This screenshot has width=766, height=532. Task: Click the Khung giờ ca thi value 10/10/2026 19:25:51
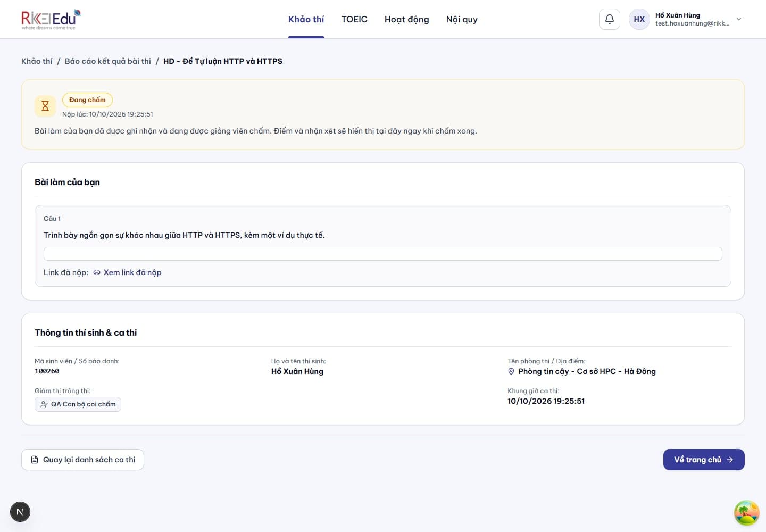pyautogui.click(x=546, y=401)
